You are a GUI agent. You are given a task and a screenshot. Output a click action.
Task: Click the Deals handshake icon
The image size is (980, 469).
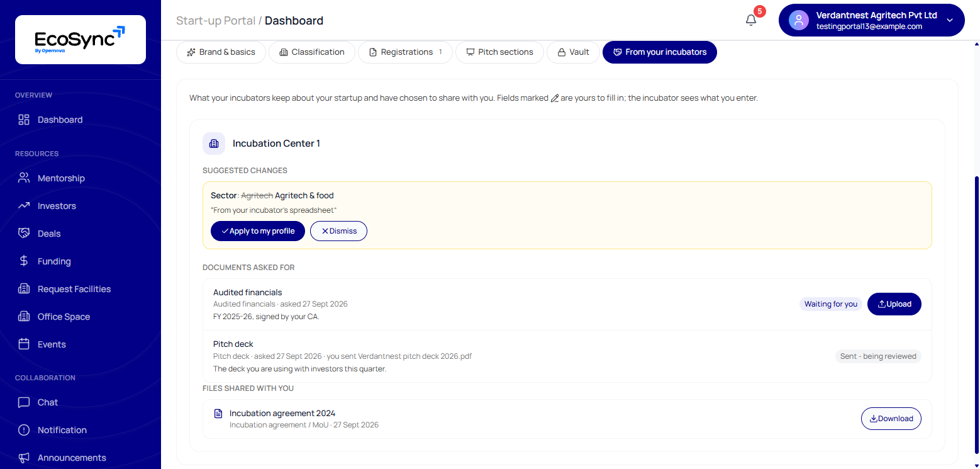[x=24, y=234]
